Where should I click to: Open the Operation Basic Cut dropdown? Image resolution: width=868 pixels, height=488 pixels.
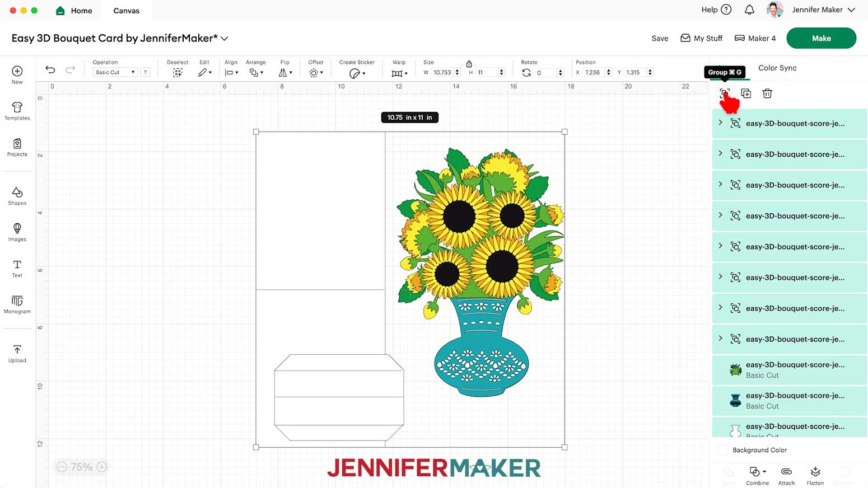pos(115,72)
